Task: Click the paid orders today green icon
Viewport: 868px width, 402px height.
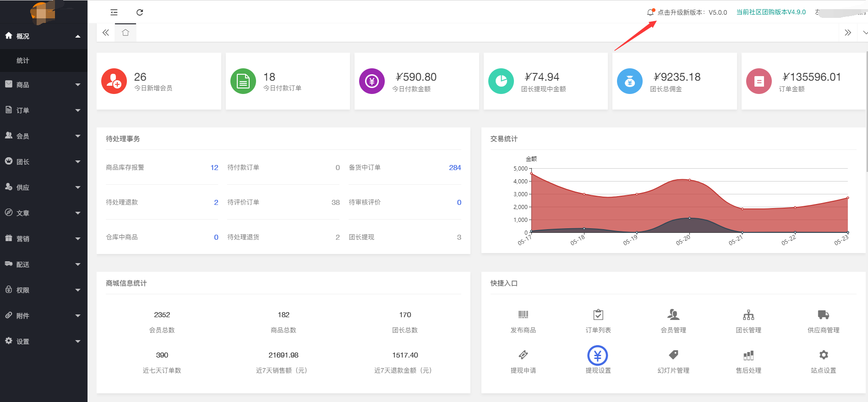Action: point(243,81)
